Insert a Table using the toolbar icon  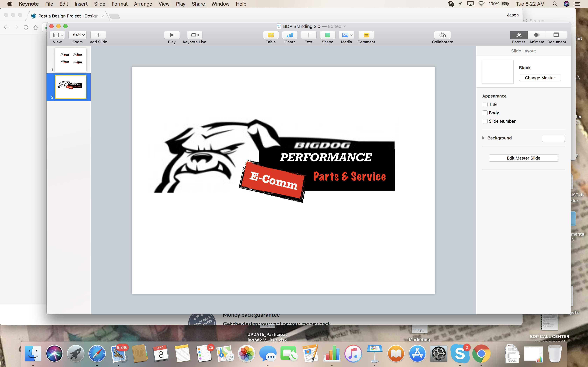[270, 35]
